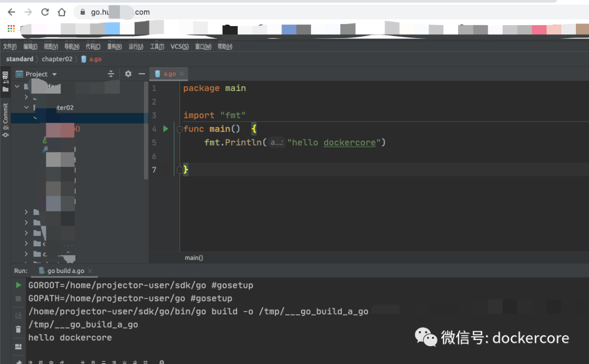Open the 代码(C) menu
Viewport: 589px width, 364px height.
(93, 46)
